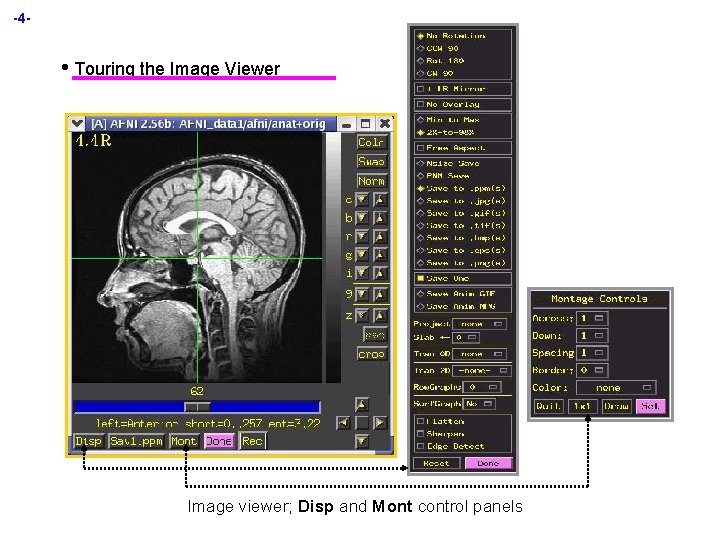Click the Sav1.ppm button
The height and width of the screenshot is (540, 720).
point(136,441)
